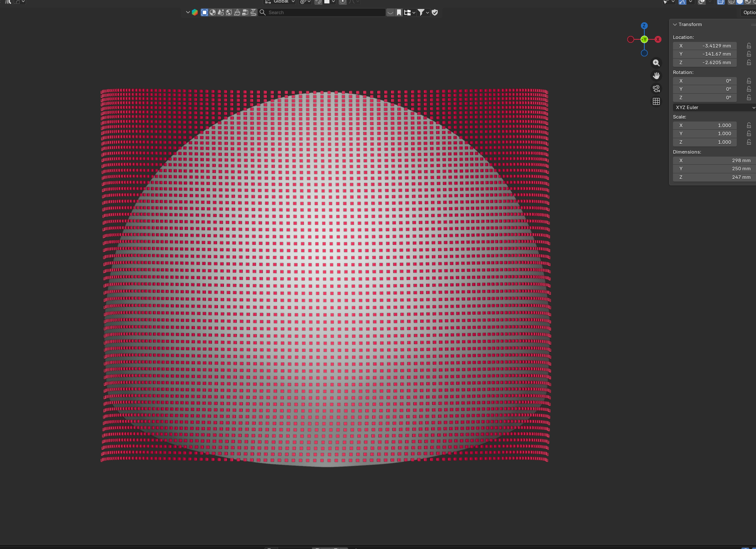The height and width of the screenshot is (549, 756).
Task: Toggle lock on Scale Y
Action: tap(749, 134)
